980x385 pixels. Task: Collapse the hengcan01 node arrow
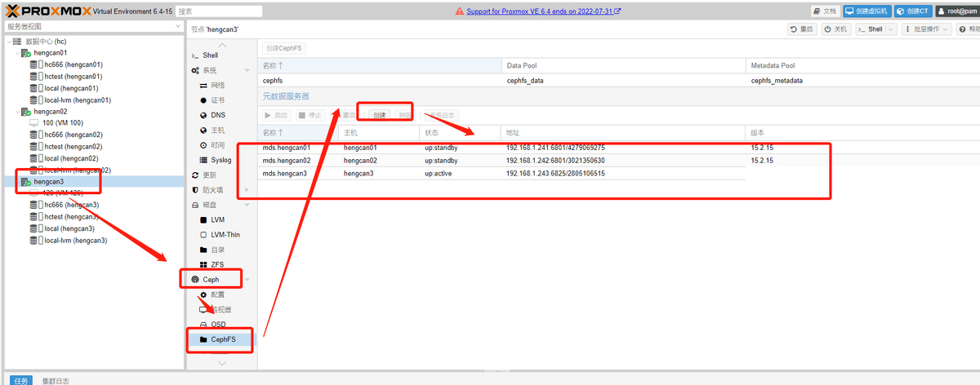coord(16,52)
